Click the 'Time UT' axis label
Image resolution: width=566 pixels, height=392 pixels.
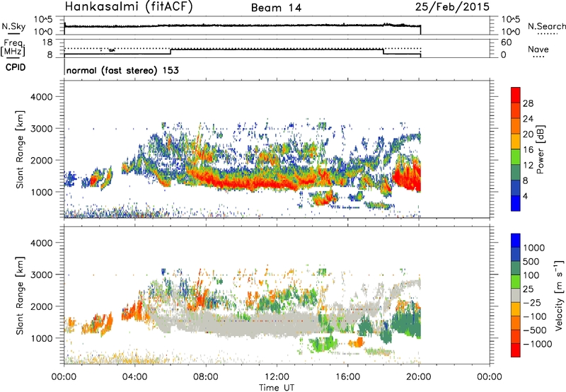(277, 387)
